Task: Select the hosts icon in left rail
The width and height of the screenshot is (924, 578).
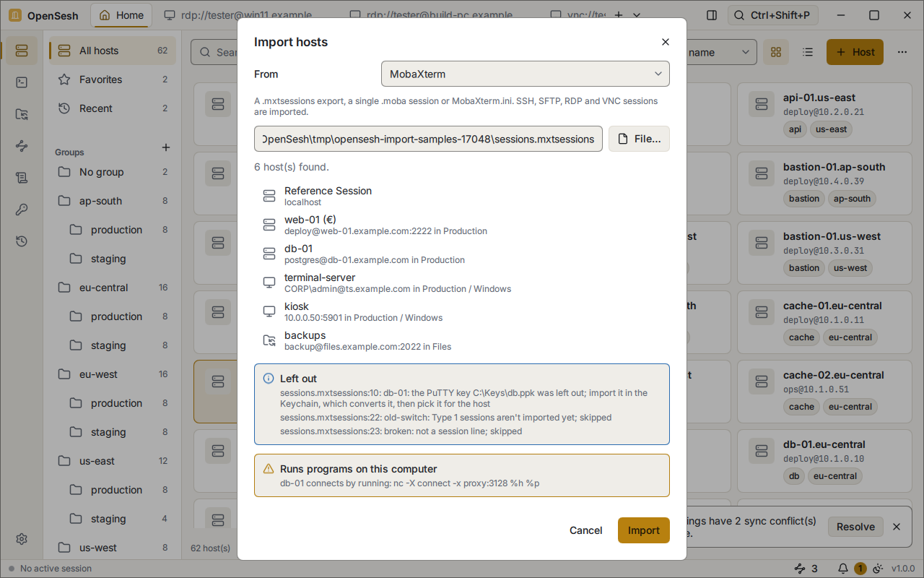Action: coord(22,51)
